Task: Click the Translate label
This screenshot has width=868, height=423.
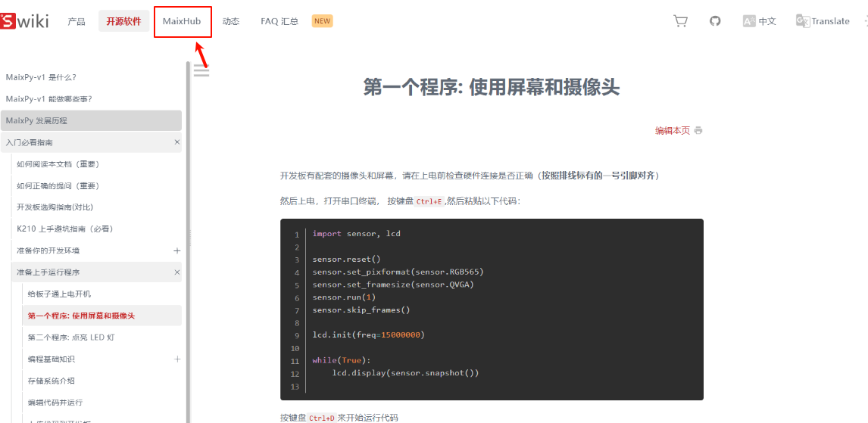Action: coord(830,21)
